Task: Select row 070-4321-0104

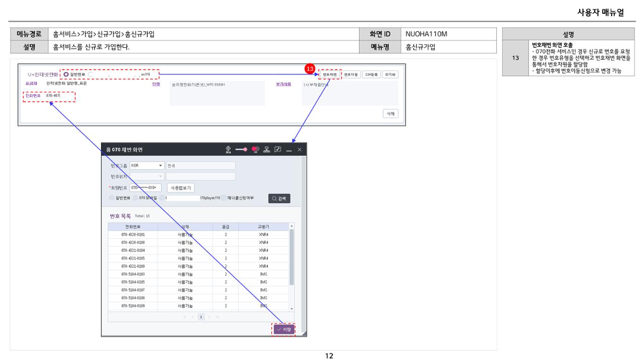Action: pyautogui.click(x=198, y=250)
